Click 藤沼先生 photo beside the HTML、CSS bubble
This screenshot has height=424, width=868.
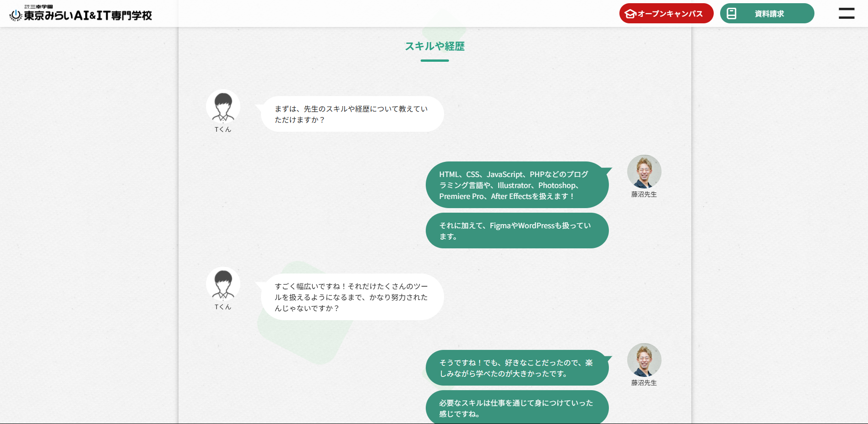[644, 172]
